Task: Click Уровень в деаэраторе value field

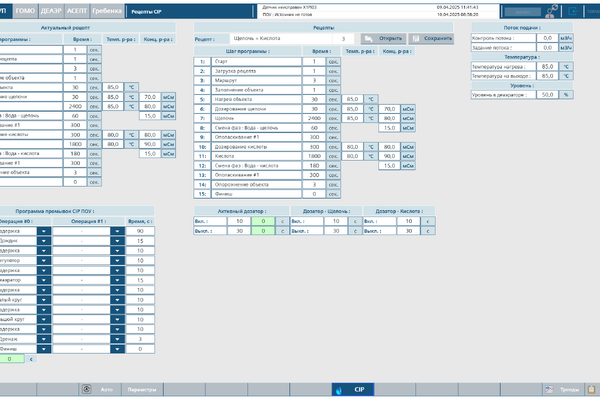Action: [x=546, y=94]
